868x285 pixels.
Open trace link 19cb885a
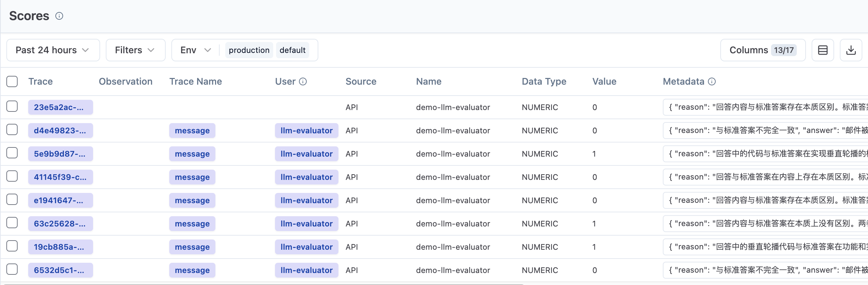(60, 247)
